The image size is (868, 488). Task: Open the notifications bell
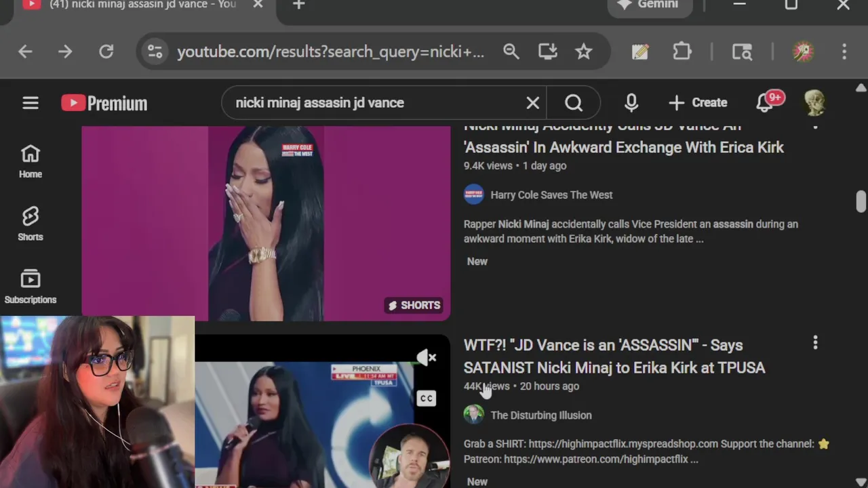[766, 103]
